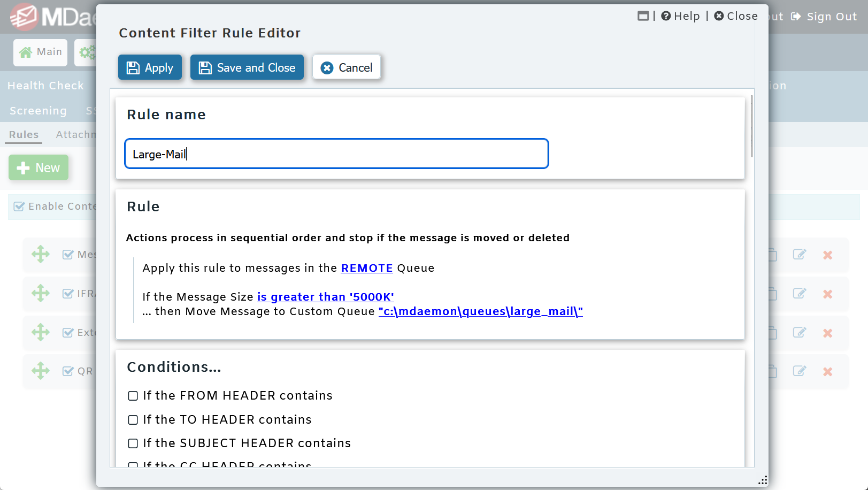This screenshot has width=868, height=490.
Task: Edit the second rule with pencil icon
Action: pos(800,294)
